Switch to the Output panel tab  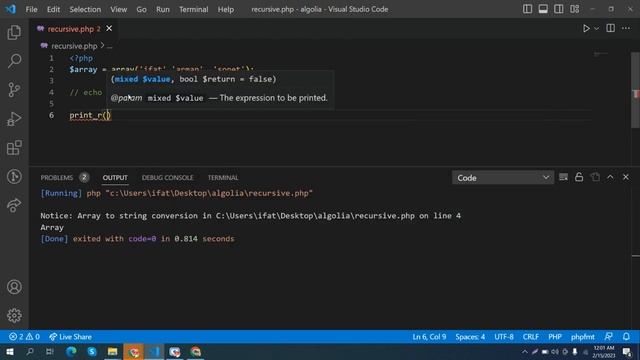pyautogui.click(x=115, y=178)
